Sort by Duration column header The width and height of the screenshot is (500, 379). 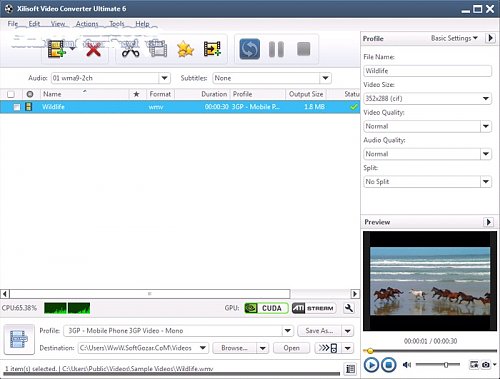click(202, 94)
